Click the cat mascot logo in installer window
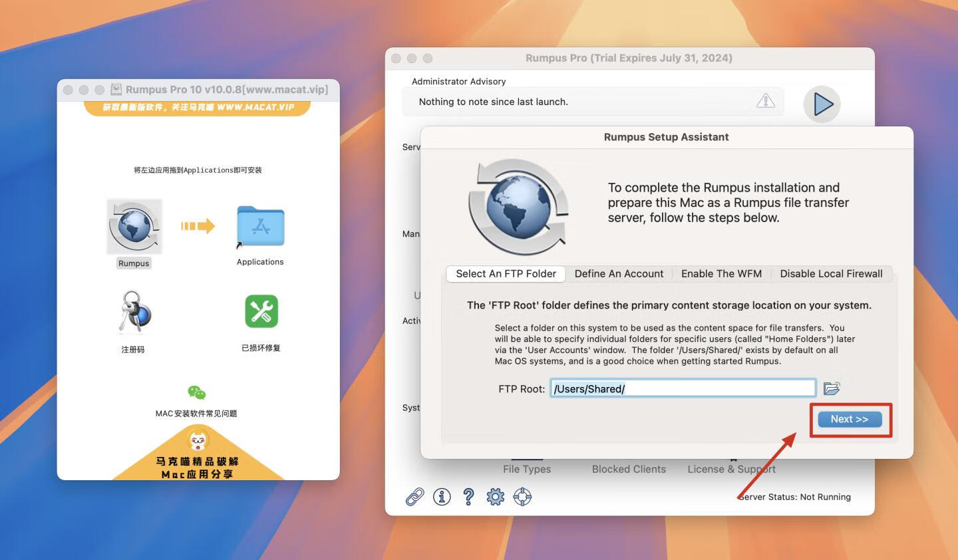Screen dimensions: 958x560 pos(198,440)
